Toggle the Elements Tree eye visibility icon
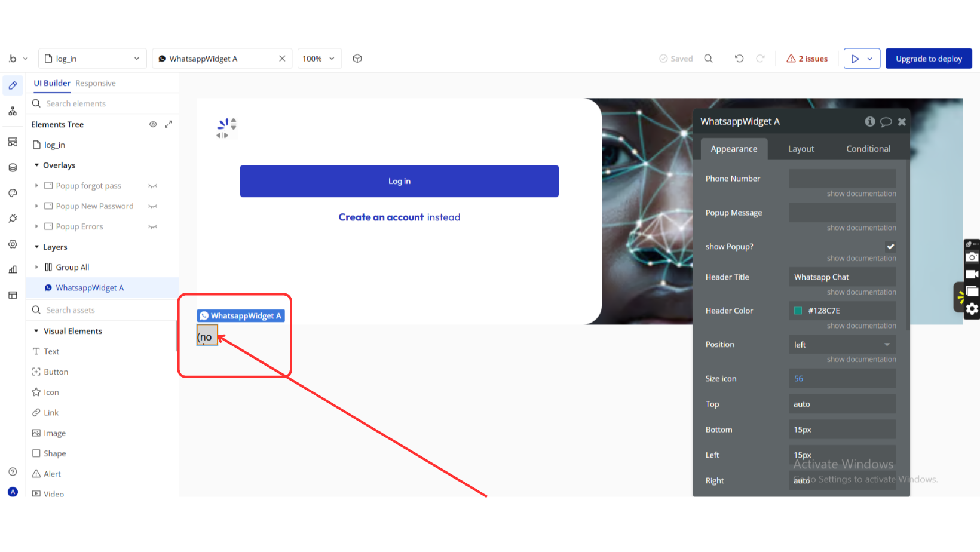 153,124
